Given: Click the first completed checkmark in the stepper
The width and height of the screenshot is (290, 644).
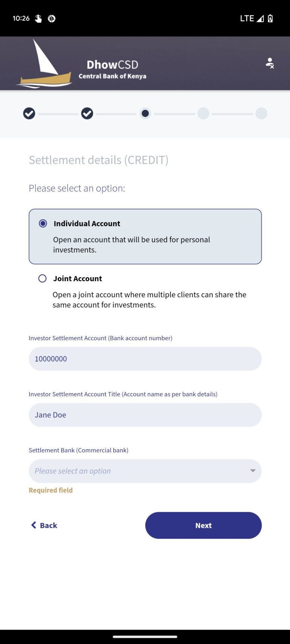Looking at the screenshot, I should 29,113.
